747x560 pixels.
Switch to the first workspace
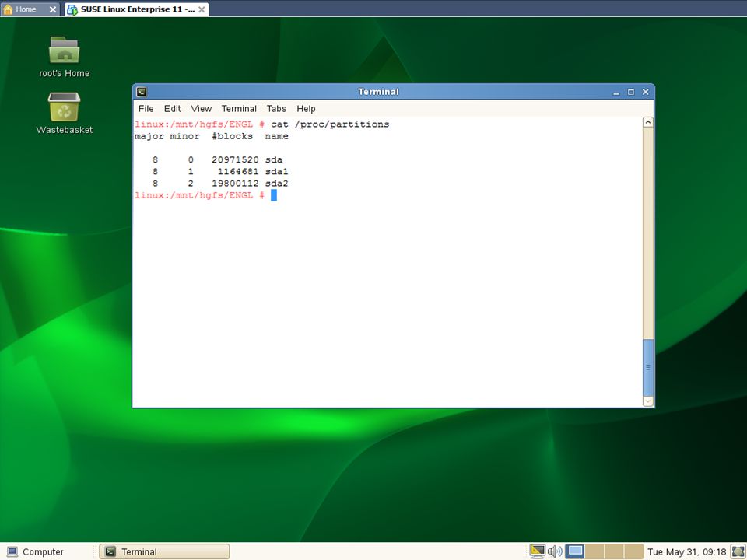click(x=575, y=551)
